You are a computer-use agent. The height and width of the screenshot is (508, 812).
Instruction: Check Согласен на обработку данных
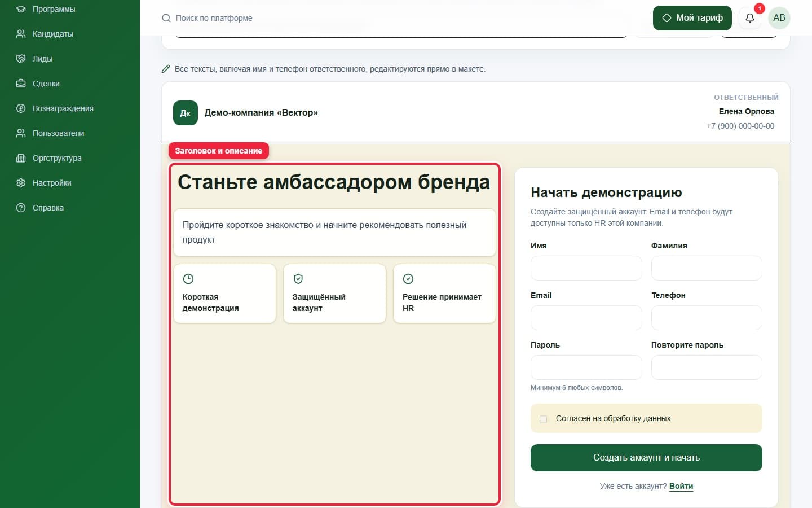(x=544, y=419)
